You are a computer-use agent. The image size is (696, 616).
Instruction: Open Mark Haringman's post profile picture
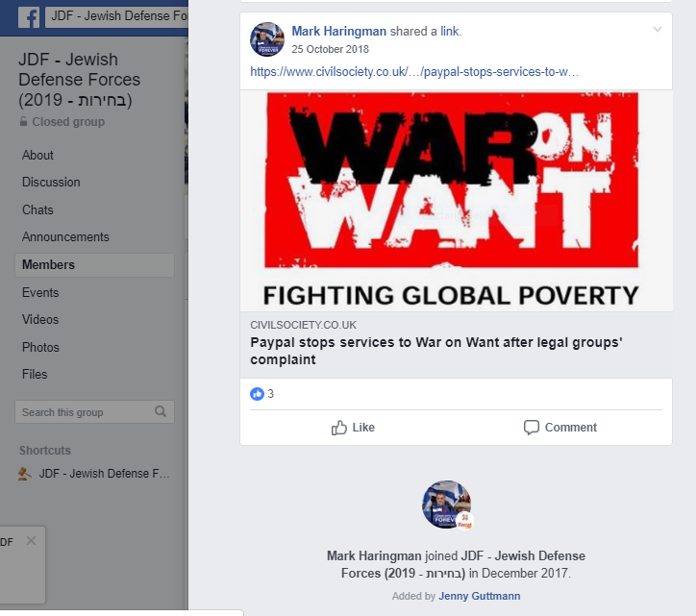click(267, 39)
